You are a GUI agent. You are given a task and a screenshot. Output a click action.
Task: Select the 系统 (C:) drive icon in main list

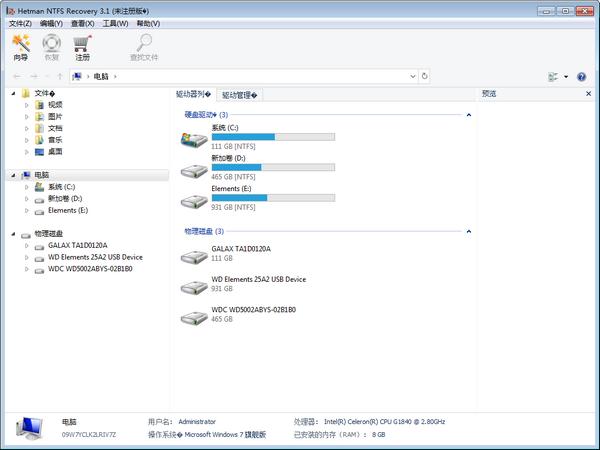tap(194, 140)
